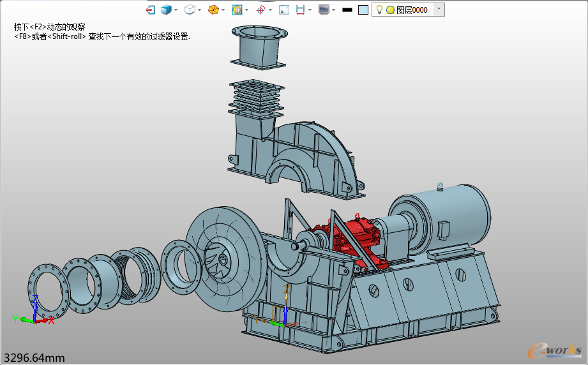
Task: Click the XYZ coordinate axis triad
Action: coord(34,310)
